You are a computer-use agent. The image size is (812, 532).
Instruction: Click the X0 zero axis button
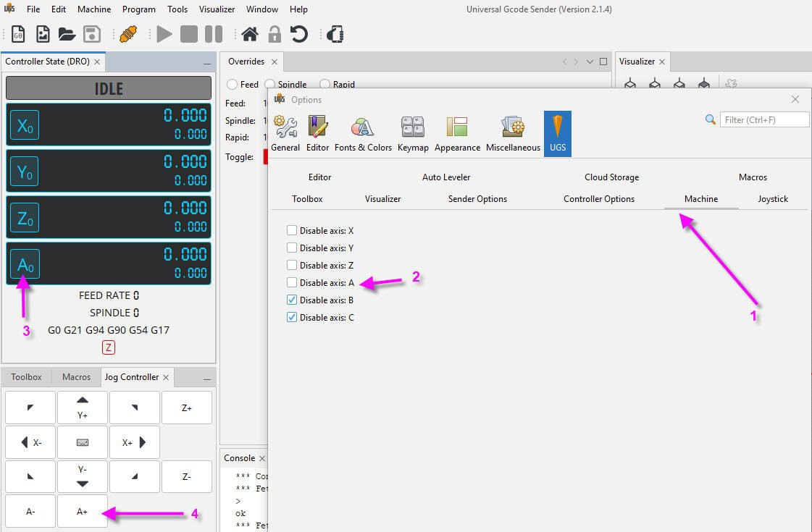[x=25, y=125]
